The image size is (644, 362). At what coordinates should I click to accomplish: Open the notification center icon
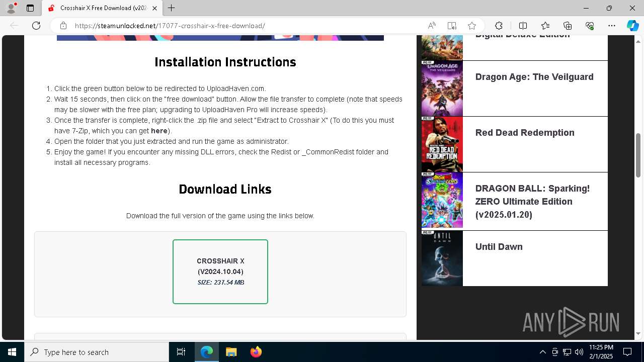tap(627, 352)
